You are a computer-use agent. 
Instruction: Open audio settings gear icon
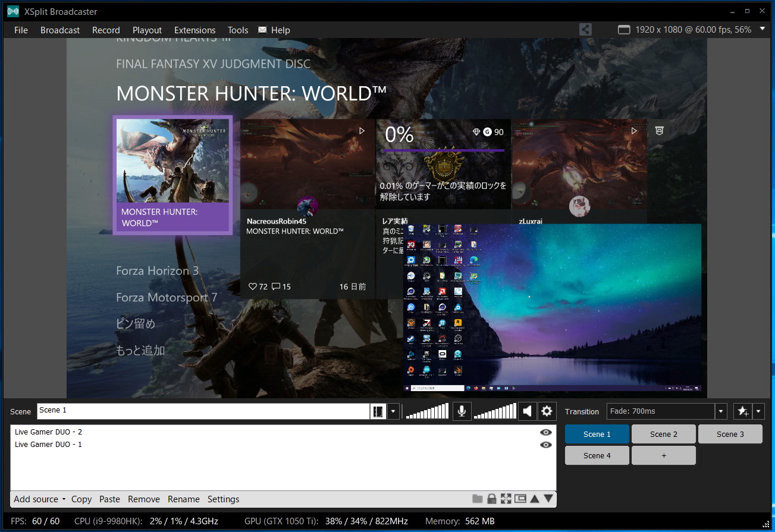pyautogui.click(x=547, y=411)
